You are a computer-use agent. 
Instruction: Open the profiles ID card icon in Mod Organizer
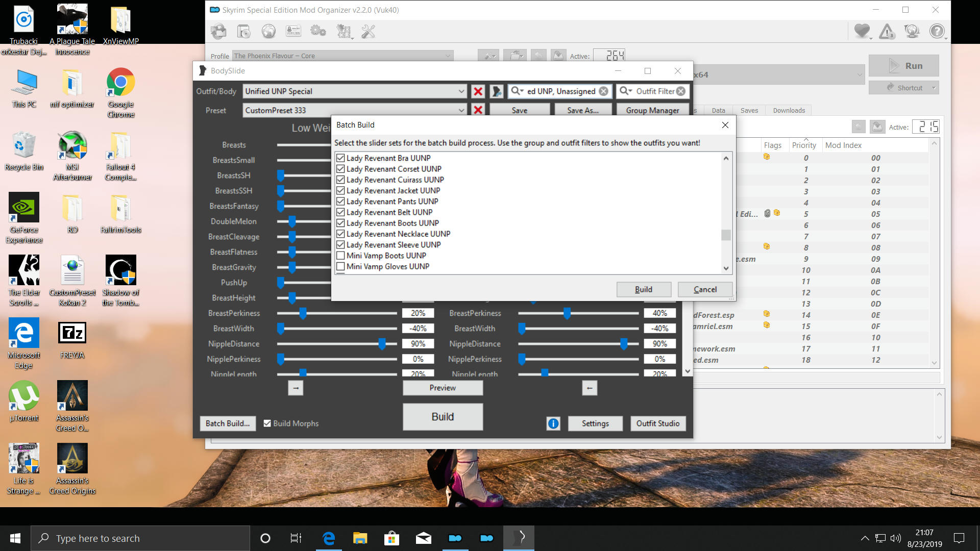pos(293,32)
